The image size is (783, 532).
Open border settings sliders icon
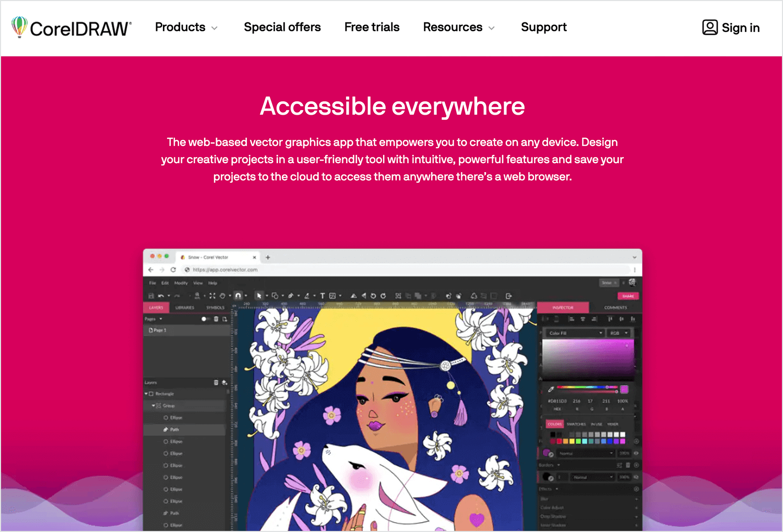(620, 465)
